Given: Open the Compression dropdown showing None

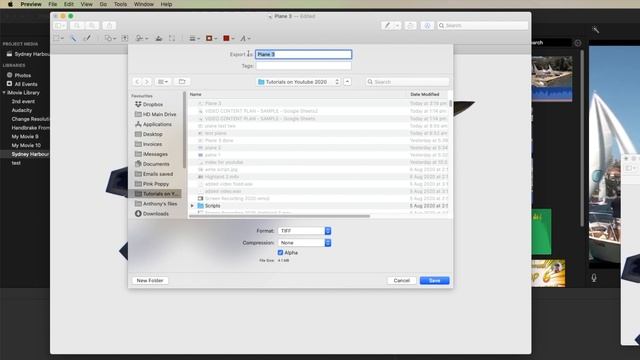Looking at the screenshot, I should coord(304,243).
